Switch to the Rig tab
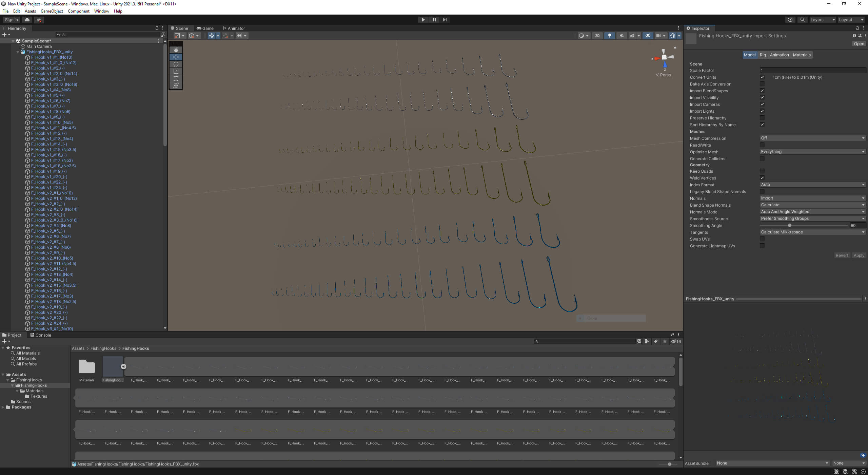Screen dimensions: 868x475 click(763, 55)
